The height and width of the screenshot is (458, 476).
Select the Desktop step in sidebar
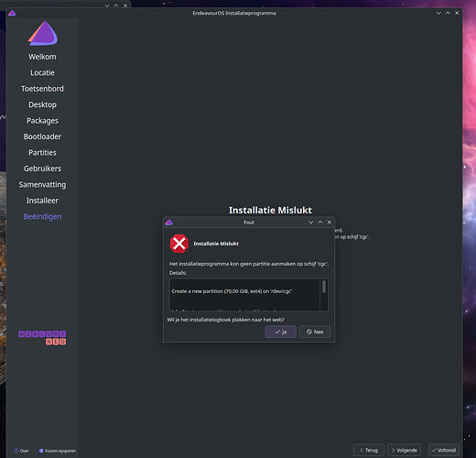(x=42, y=104)
